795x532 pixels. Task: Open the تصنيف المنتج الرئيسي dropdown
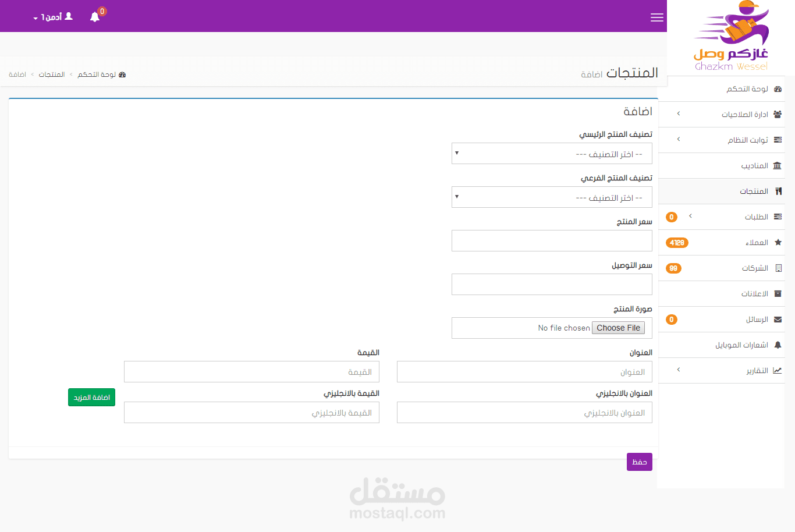pos(552,154)
